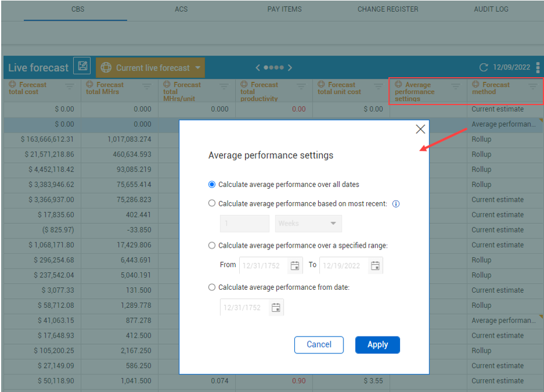Viewport: 544px width, 392px height.
Task: Open the vertical three-dot options menu
Action: click(x=538, y=68)
